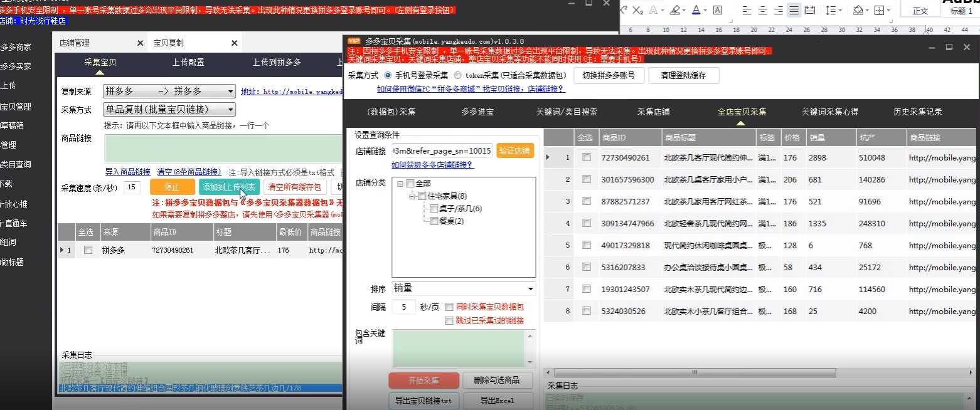Click 导出宝贝链接txt button
980x410 pixels.
[x=423, y=401]
